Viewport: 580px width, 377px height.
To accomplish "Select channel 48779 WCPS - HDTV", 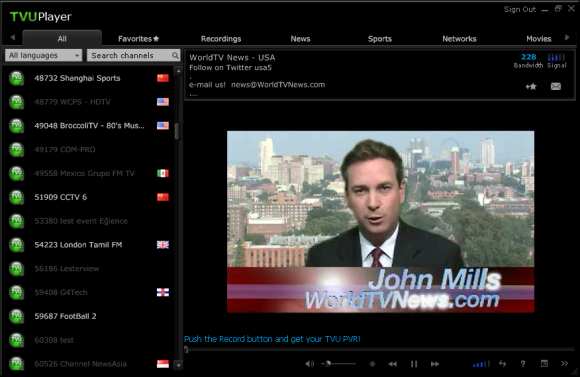I will click(x=89, y=102).
